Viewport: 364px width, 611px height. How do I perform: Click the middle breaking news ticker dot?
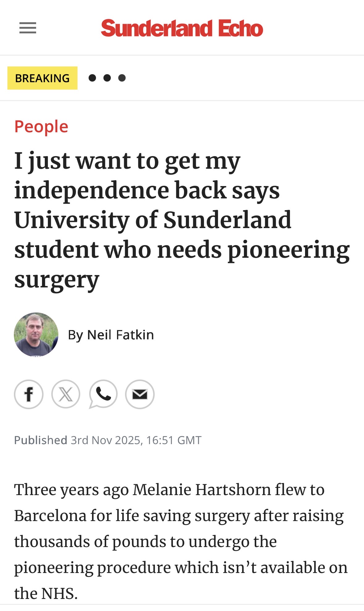(107, 78)
